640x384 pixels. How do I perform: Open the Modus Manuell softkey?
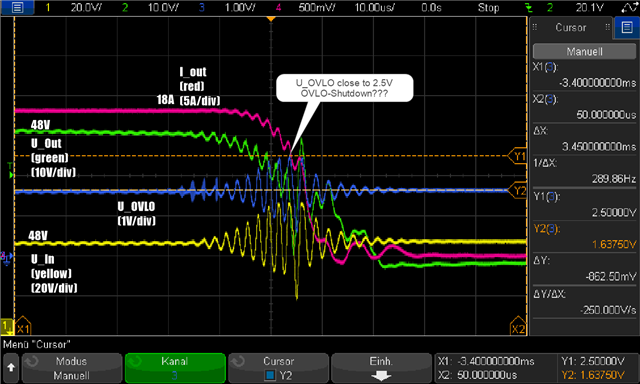point(71,368)
